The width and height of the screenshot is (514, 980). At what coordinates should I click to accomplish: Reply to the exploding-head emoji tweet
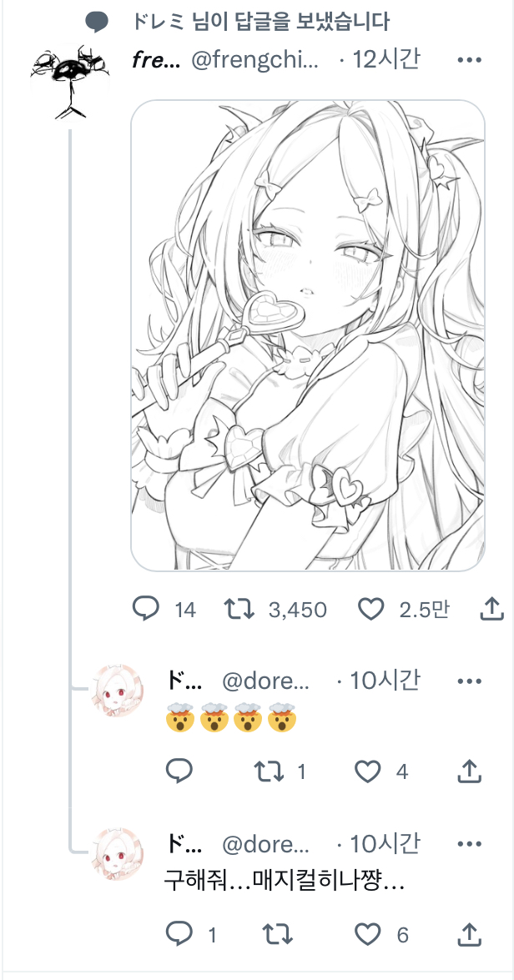click(179, 771)
